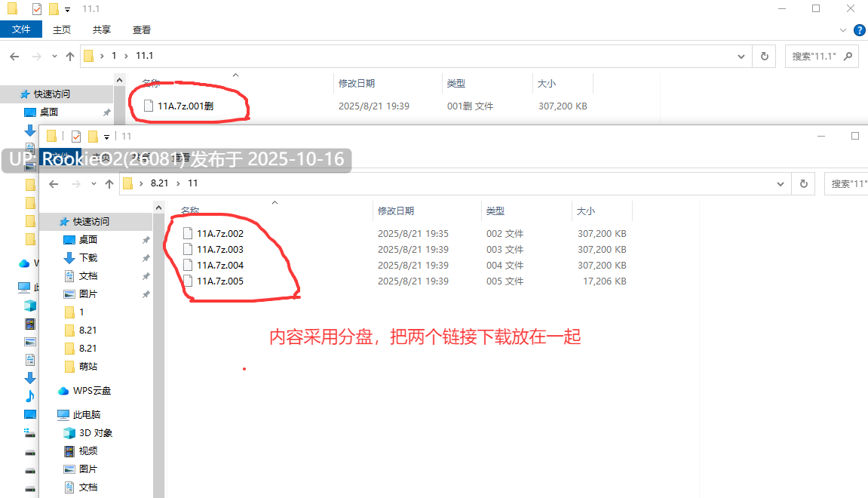Select 桌面 in 11.1 window sidebar
Viewport: 868px width, 498px height.
(x=49, y=112)
